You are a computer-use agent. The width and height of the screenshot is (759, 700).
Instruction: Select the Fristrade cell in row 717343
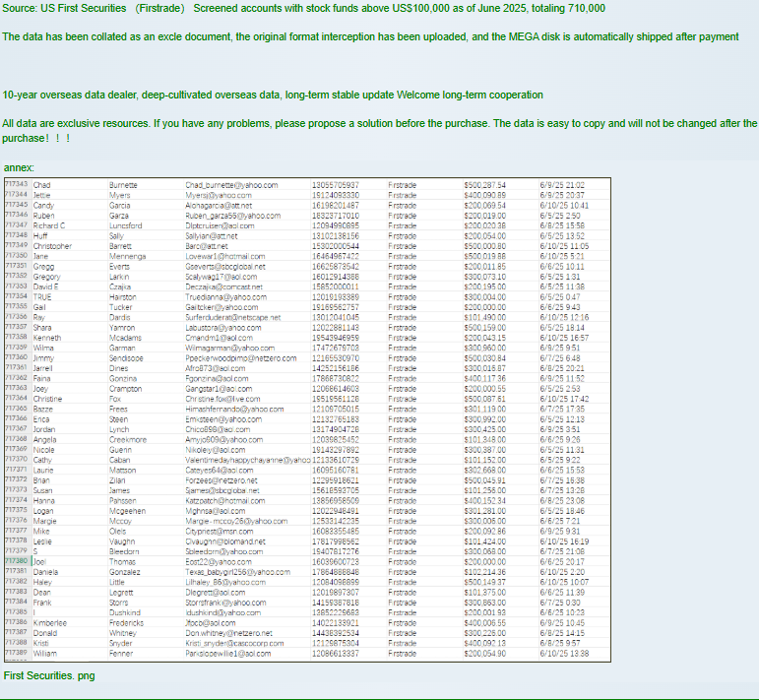tap(403, 184)
